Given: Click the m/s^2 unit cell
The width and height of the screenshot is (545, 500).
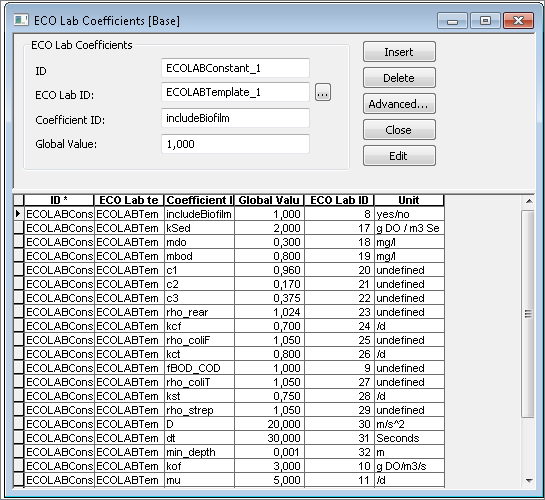Looking at the screenshot, I should click(x=409, y=424).
